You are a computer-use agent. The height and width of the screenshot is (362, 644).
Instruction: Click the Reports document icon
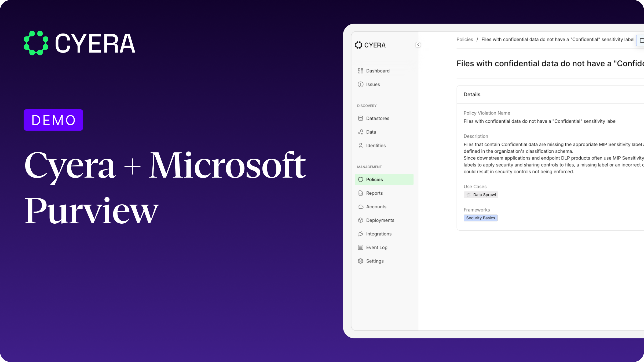(360, 193)
